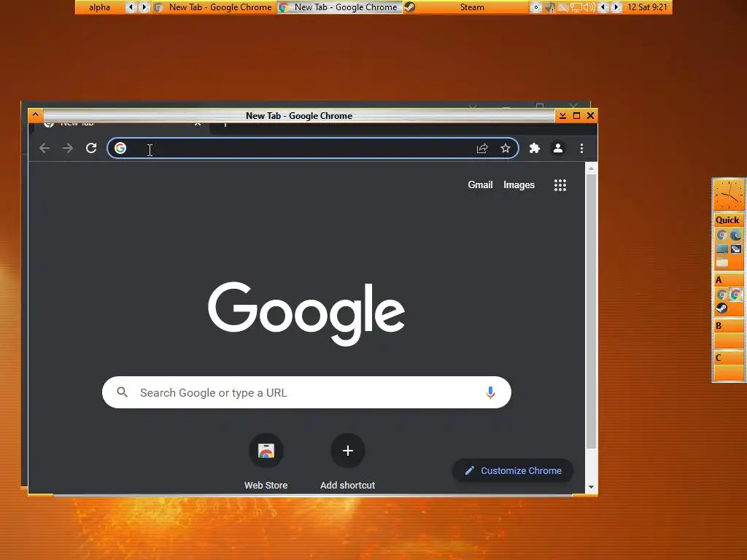Screen dimensions: 747x560
Task: Select the Steam icon in group A
Action: point(721,308)
